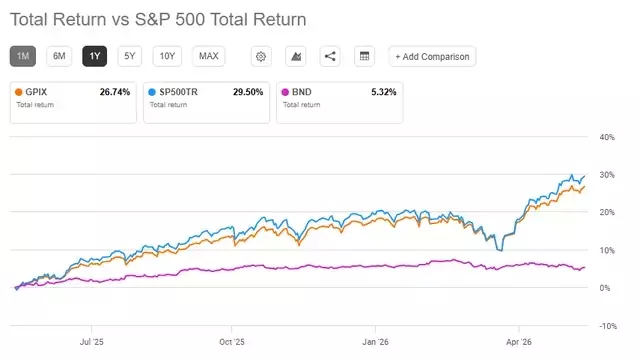Switch chart type with the chart icon

point(296,56)
